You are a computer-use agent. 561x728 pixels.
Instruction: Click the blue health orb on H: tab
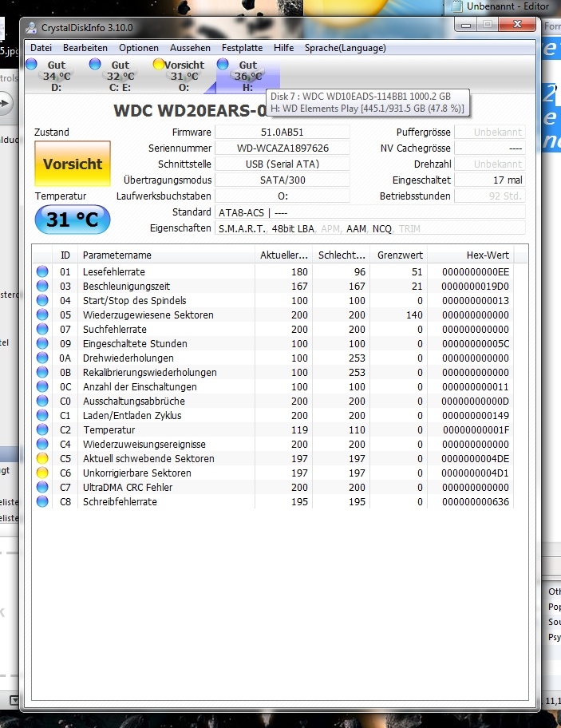point(223,64)
